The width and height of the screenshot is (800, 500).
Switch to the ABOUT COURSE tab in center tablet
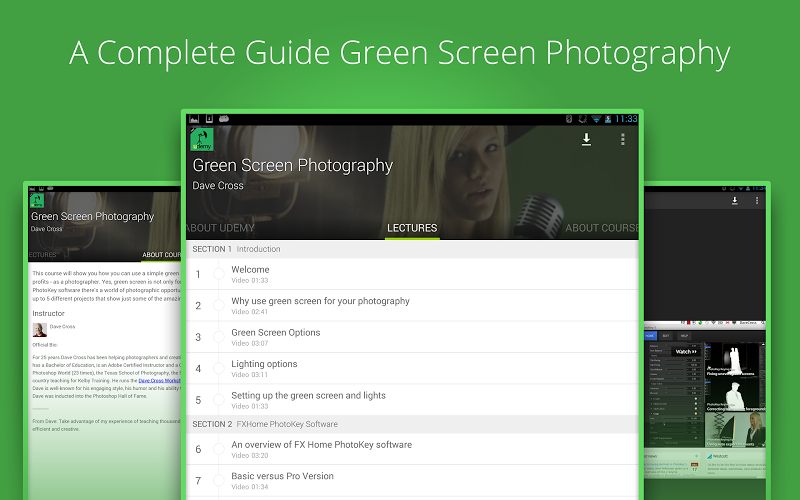click(602, 228)
